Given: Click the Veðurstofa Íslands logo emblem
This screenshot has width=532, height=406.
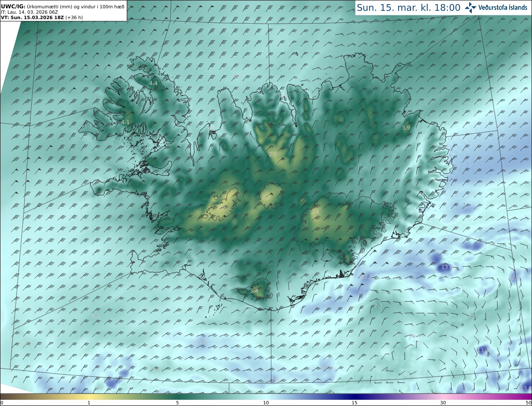Looking at the screenshot, I should 470,7.
